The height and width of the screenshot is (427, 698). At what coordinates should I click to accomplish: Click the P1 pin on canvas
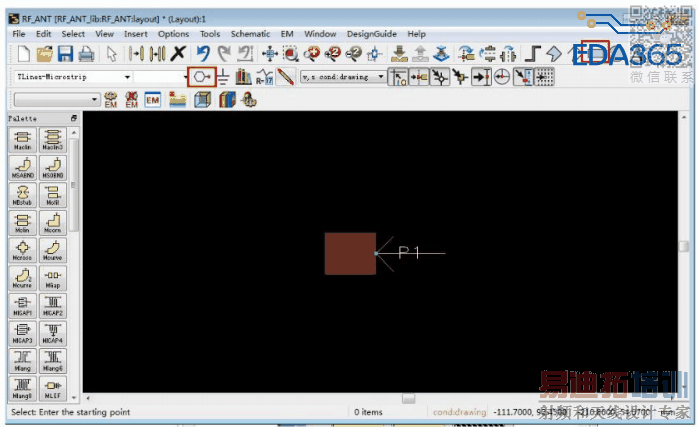[x=409, y=253]
